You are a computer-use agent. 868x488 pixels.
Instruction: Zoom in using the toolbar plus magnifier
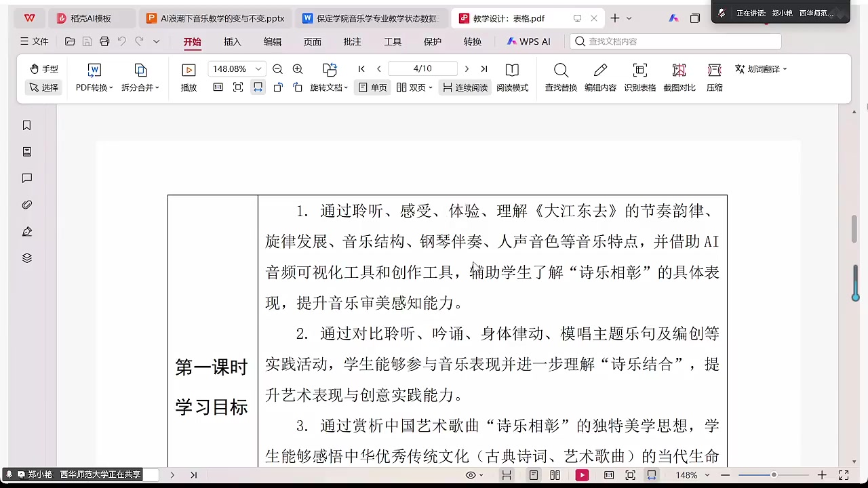point(297,69)
